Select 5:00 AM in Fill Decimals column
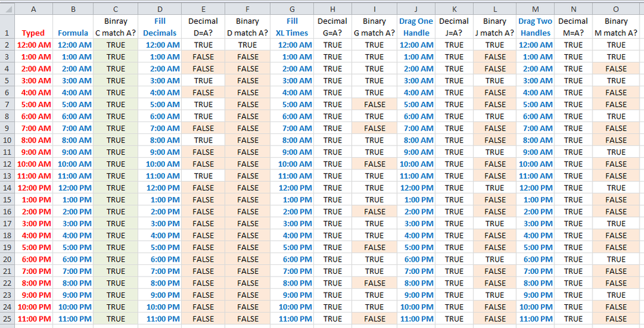Image resolution: width=644 pixels, height=328 pixels. [160, 104]
